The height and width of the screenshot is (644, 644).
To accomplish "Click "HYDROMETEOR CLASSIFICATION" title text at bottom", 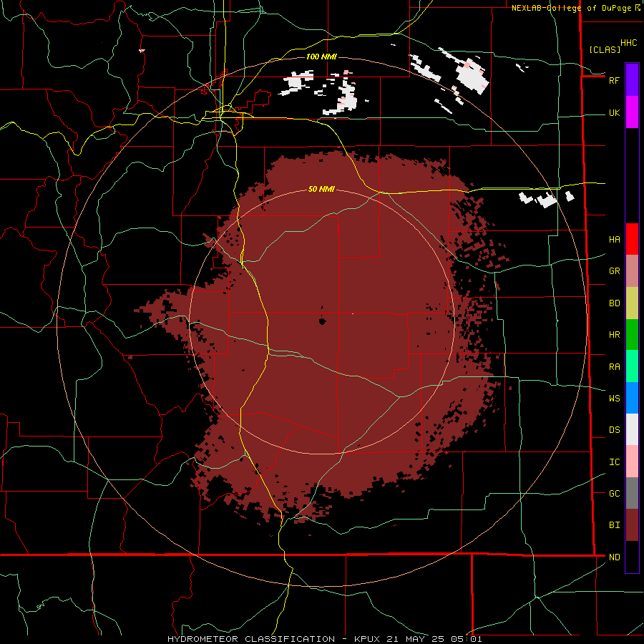I will pyautogui.click(x=250, y=639).
